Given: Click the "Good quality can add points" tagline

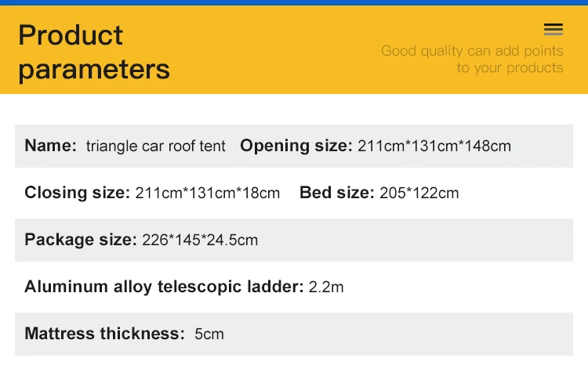Looking at the screenshot, I should tap(472, 51).
